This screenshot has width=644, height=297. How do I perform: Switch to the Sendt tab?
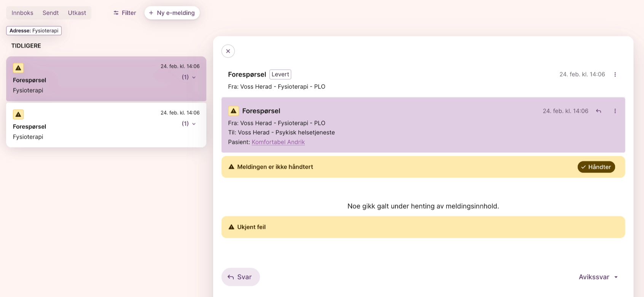pos(51,13)
